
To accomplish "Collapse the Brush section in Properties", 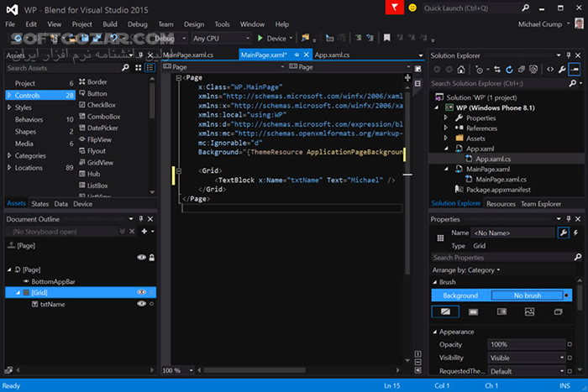I will (x=435, y=282).
